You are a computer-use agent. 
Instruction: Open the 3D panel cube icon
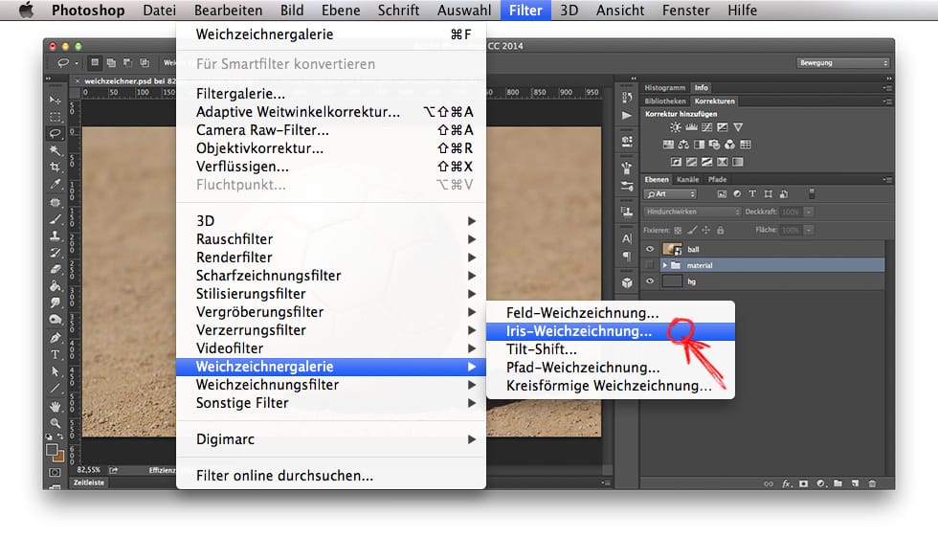(627, 282)
